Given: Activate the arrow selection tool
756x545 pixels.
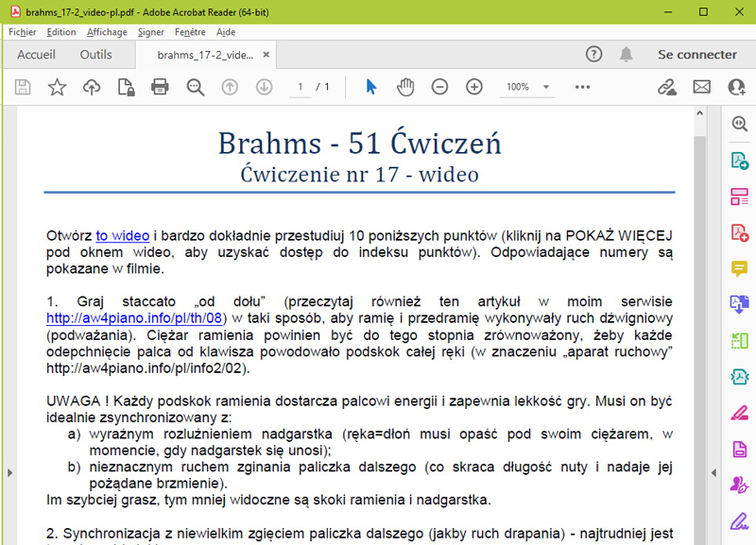Looking at the screenshot, I should 370,87.
